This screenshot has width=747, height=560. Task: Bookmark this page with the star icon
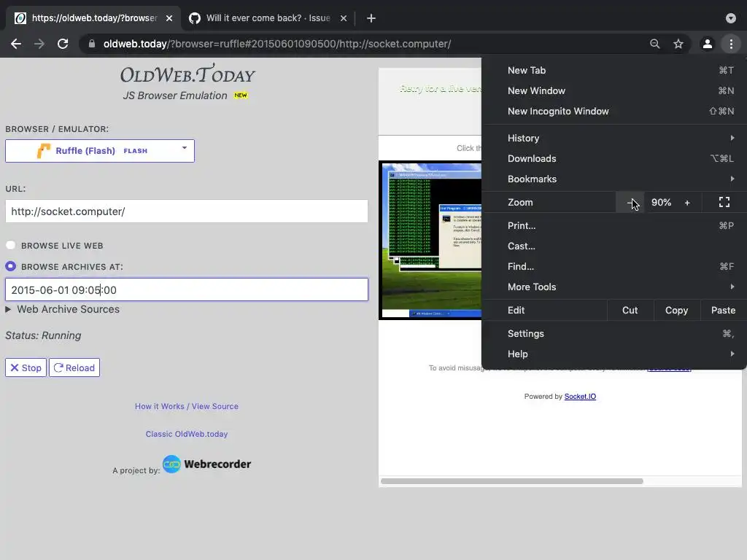pyautogui.click(x=678, y=44)
